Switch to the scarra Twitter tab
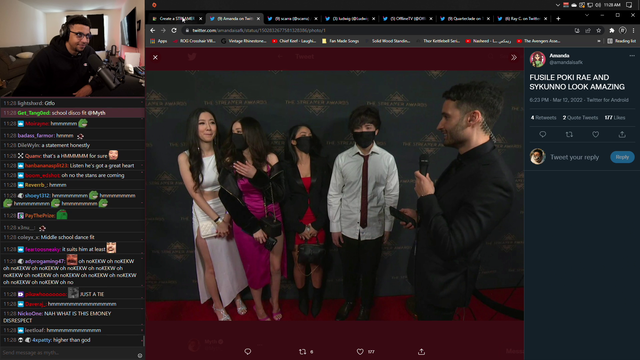640x360 pixels. (291, 19)
